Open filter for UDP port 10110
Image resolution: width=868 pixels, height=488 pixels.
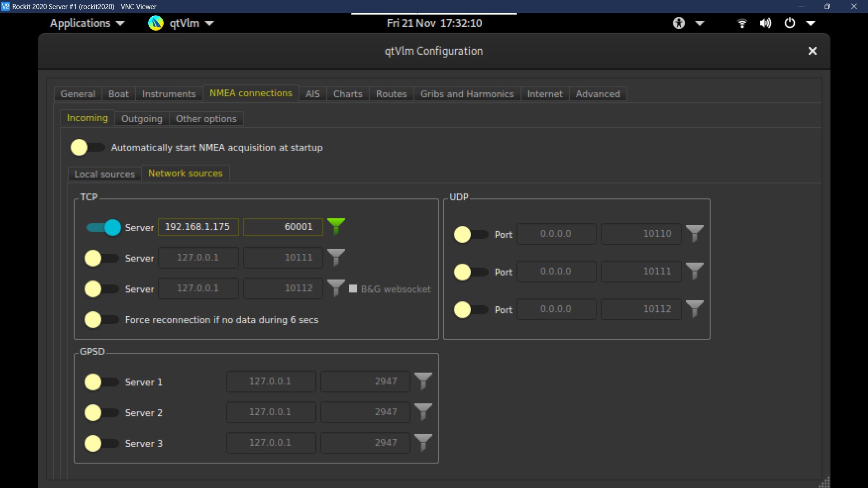[694, 233]
